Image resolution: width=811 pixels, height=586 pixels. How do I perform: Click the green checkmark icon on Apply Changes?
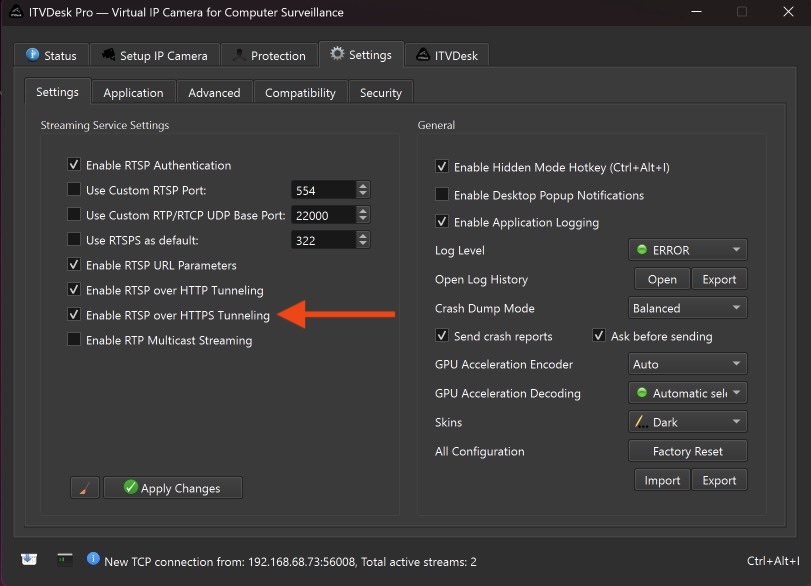(131, 487)
